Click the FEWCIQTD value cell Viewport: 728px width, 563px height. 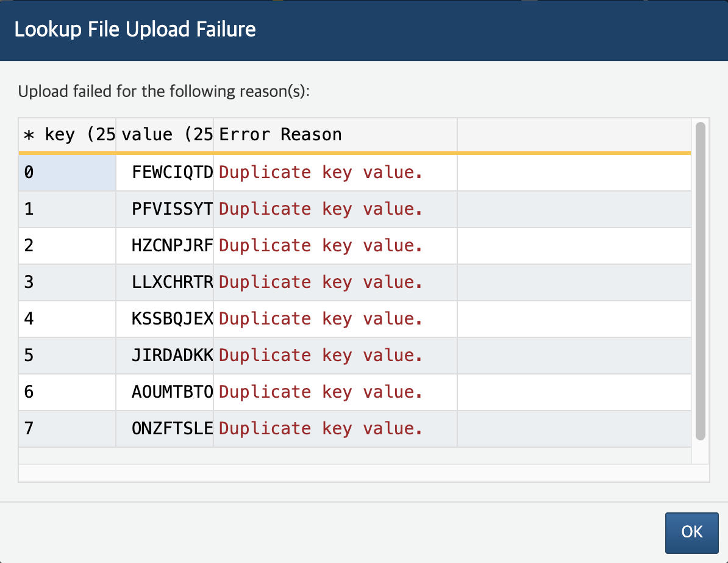[165, 173]
